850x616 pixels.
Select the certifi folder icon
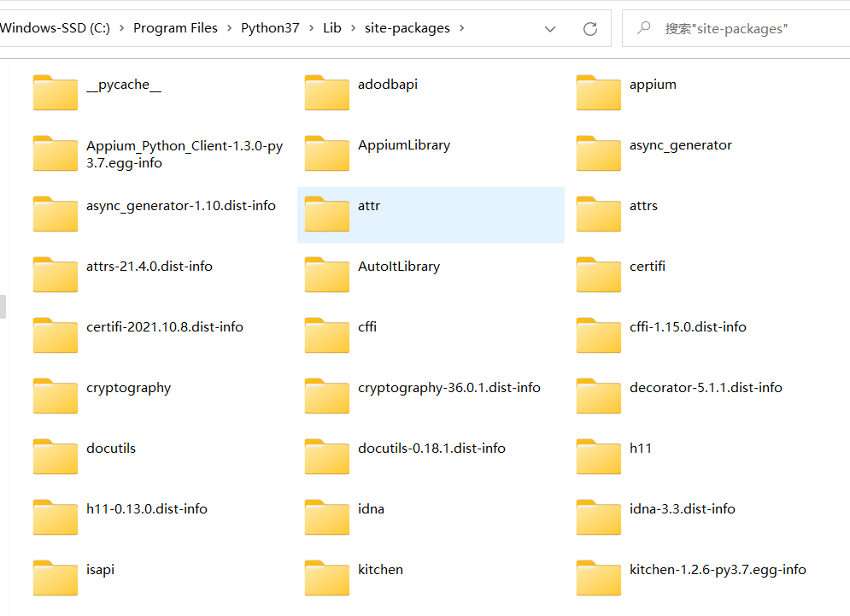pos(599,275)
